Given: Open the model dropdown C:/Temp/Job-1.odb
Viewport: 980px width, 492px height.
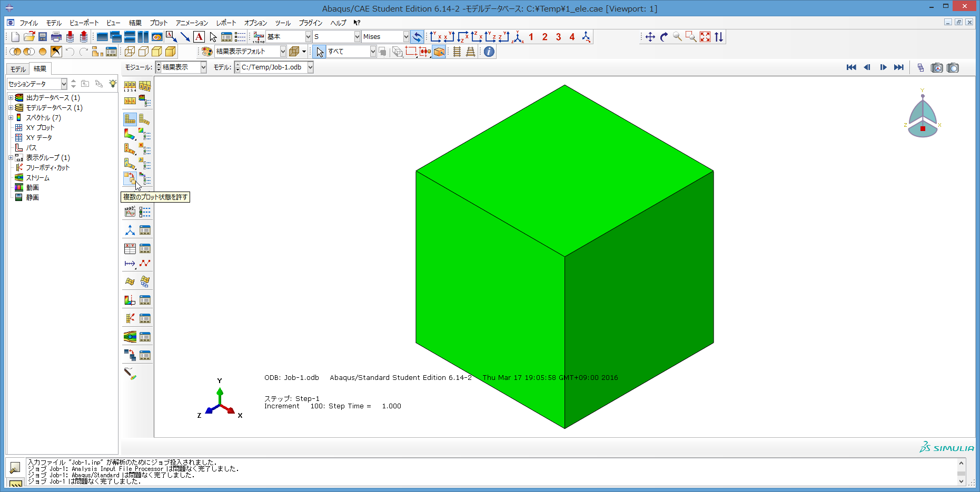Looking at the screenshot, I should pyautogui.click(x=274, y=67).
